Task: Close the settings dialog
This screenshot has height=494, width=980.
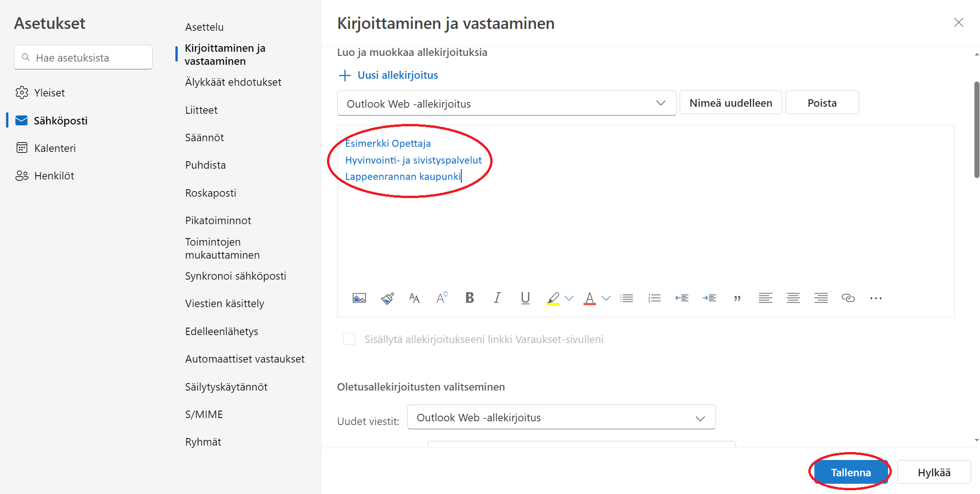Action: coord(959,22)
